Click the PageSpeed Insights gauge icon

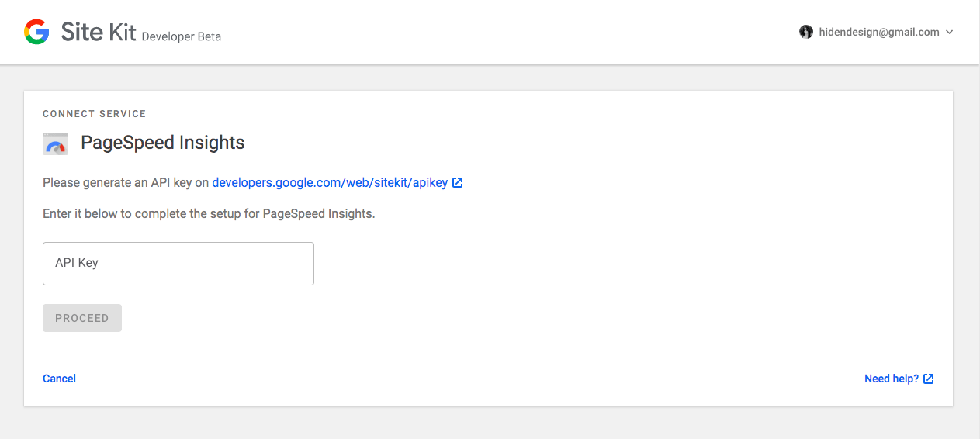[x=55, y=143]
